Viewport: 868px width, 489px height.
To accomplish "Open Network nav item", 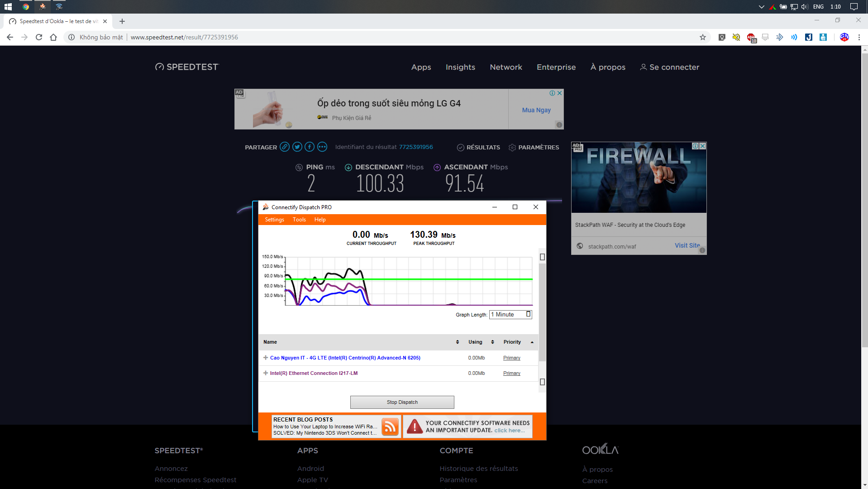I will pos(506,67).
